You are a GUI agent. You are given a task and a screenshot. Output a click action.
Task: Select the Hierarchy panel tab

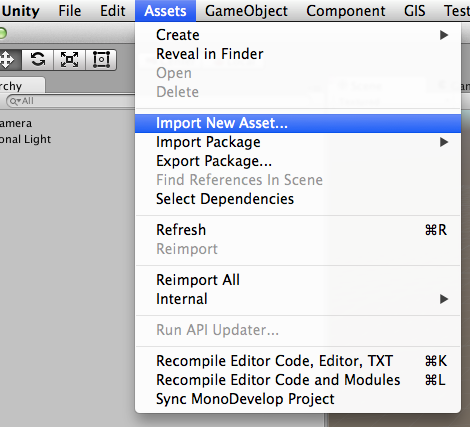tap(21, 86)
